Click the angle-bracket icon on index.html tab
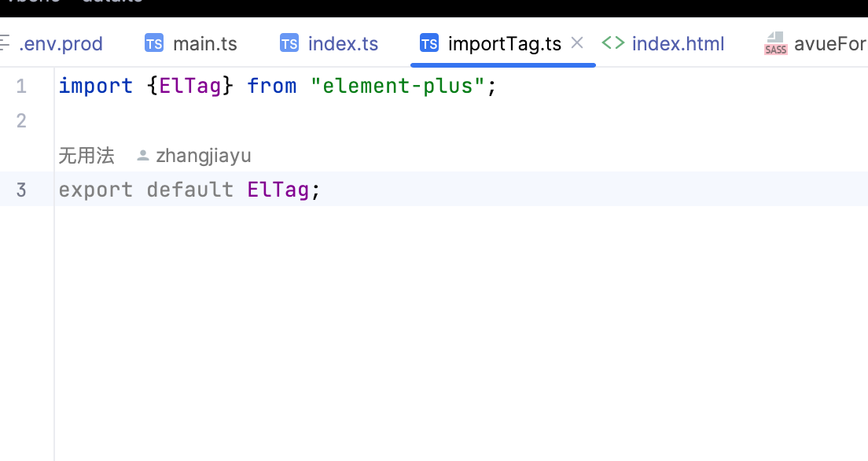Image resolution: width=868 pixels, height=461 pixels. tap(613, 43)
